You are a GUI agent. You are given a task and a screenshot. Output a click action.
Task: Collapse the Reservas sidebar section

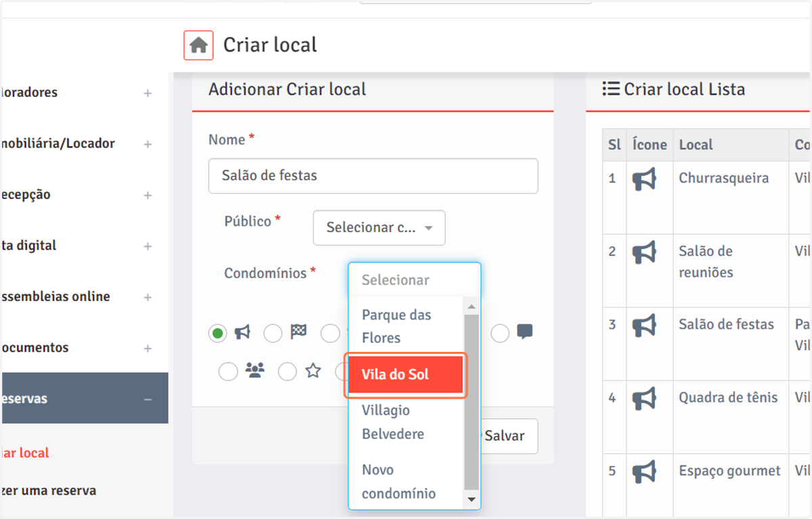[x=148, y=399]
